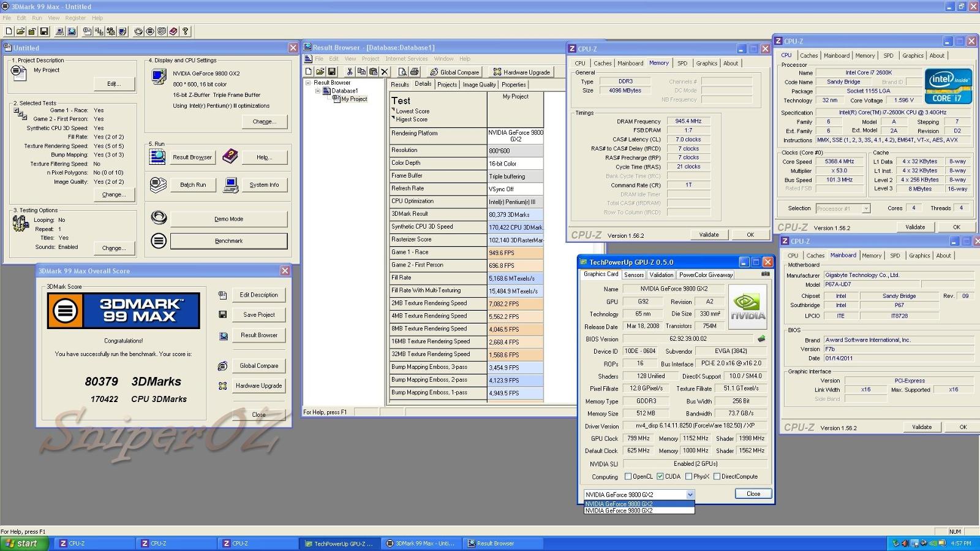Click the Help book icon in 3DMark toolbar
This screenshot has width=980, height=551.
[173, 31]
